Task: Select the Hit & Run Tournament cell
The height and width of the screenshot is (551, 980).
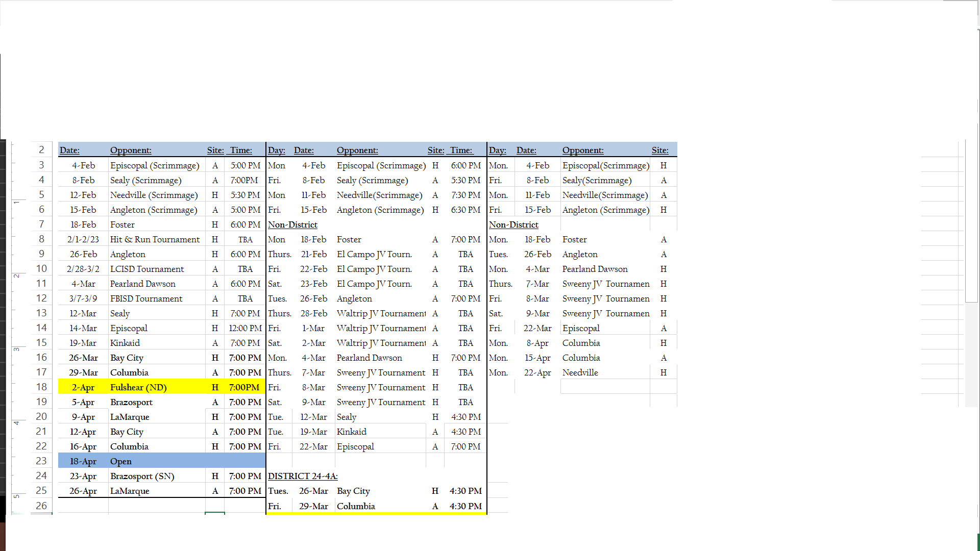Action: pos(155,239)
